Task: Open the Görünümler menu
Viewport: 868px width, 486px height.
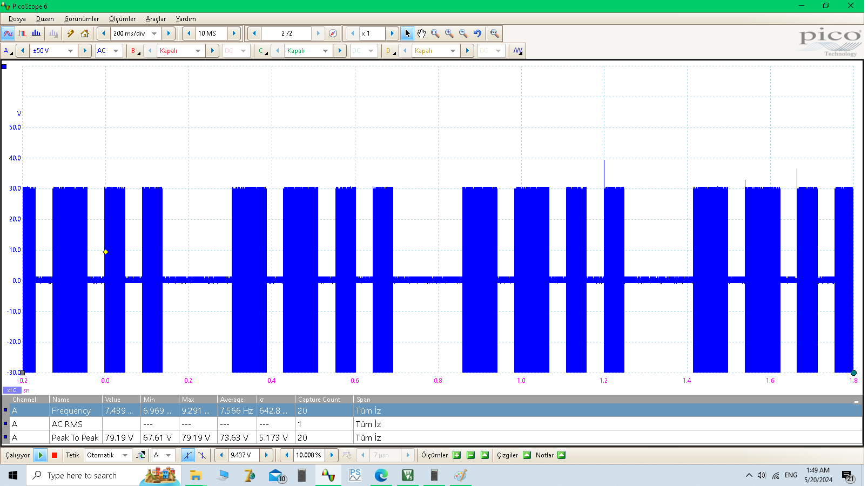Action: click(82, 19)
